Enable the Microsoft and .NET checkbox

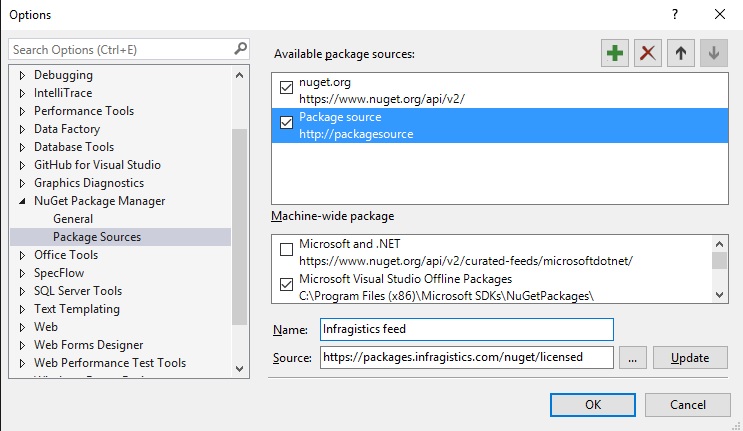pos(287,248)
